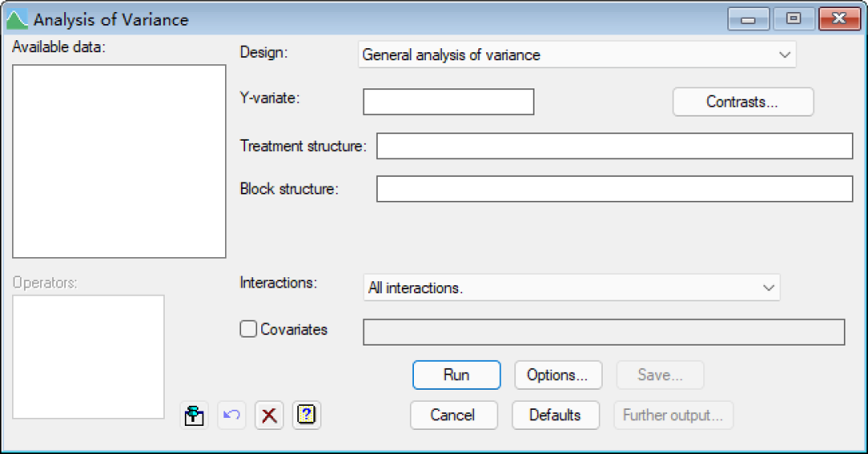
Task: Open help with the question mark icon
Action: 307,415
